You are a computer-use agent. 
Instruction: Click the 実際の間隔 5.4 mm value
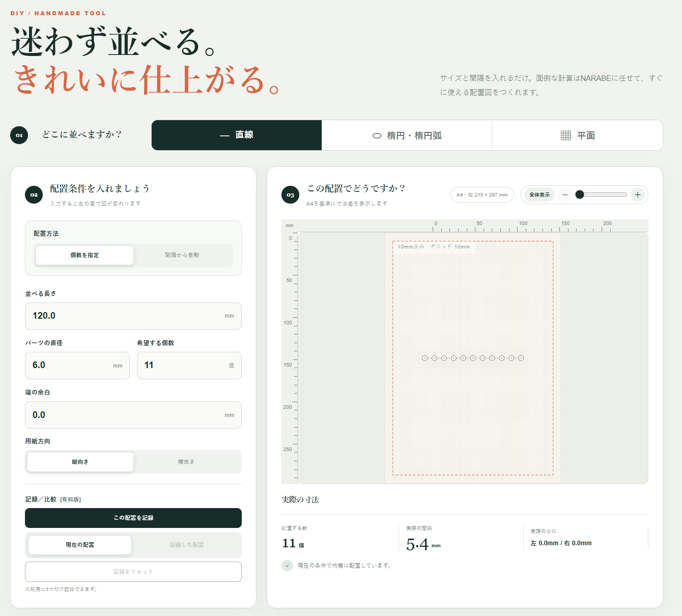423,544
